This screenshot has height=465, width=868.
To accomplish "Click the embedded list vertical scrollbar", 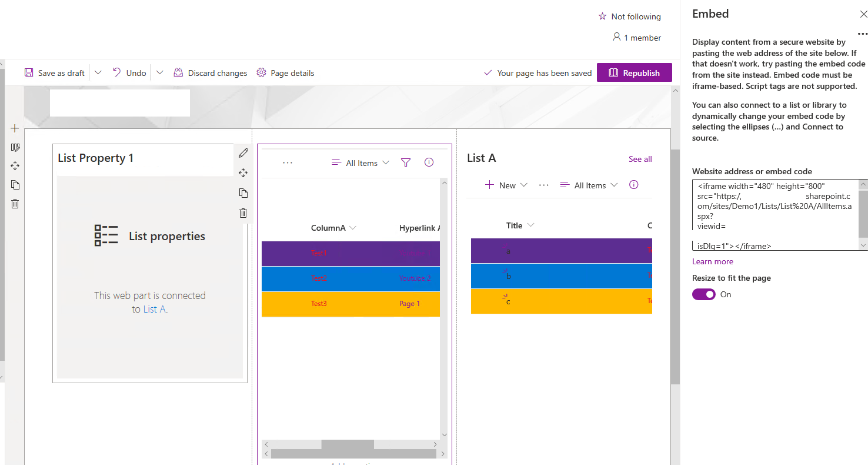I will 444,309.
